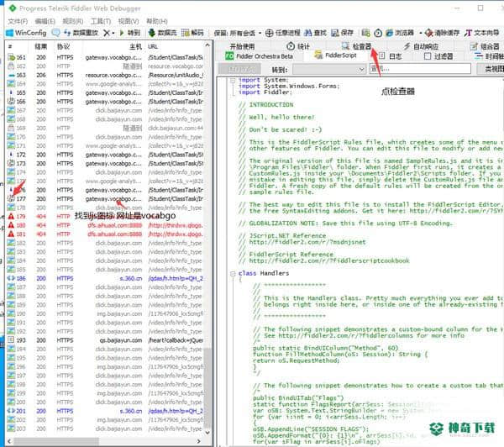
Task: Click the HTML icon of session 186
Action: pos(11,278)
